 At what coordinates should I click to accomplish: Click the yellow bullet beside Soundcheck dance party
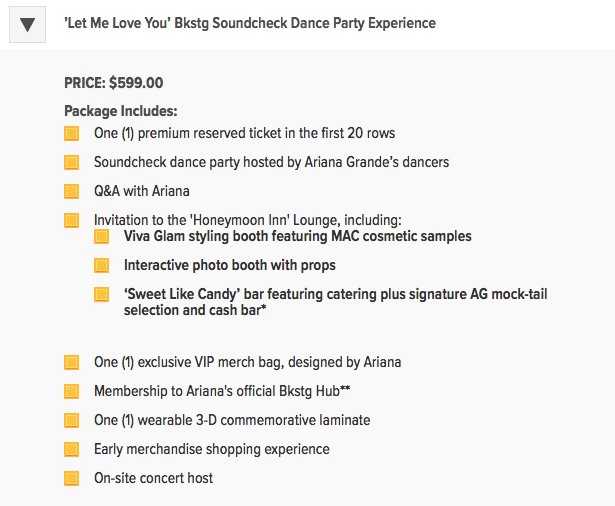click(x=71, y=162)
